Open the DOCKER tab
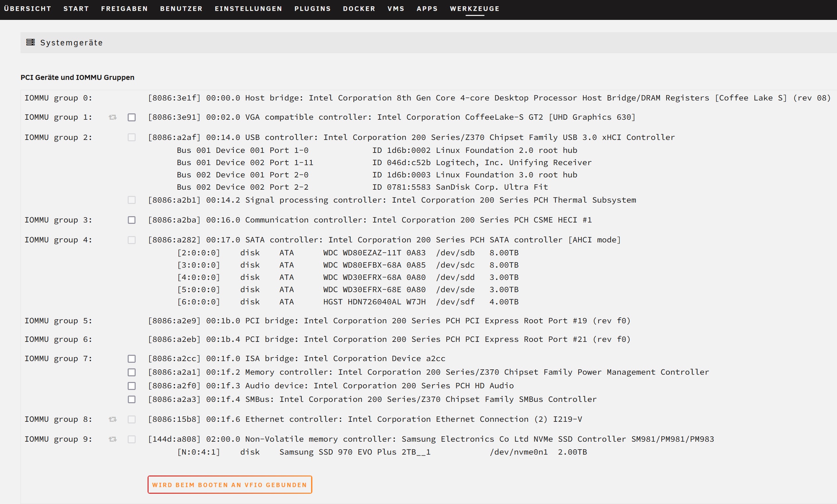Image resolution: width=837 pixels, height=504 pixels. click(x=359, y=9)
